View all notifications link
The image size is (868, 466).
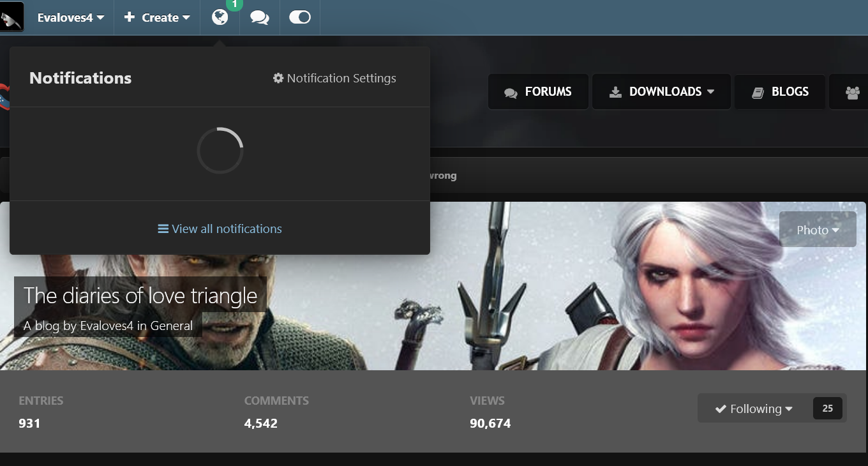(220, 229)
